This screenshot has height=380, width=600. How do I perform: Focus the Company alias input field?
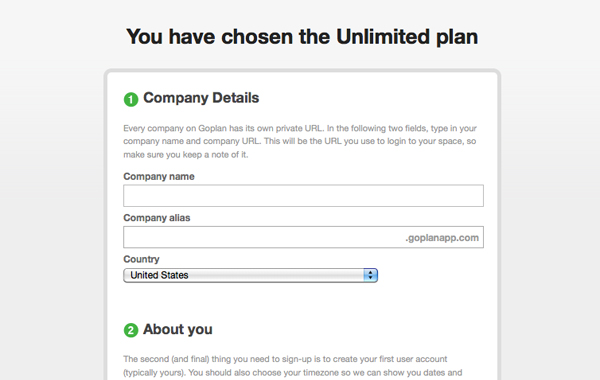[303, 237]
